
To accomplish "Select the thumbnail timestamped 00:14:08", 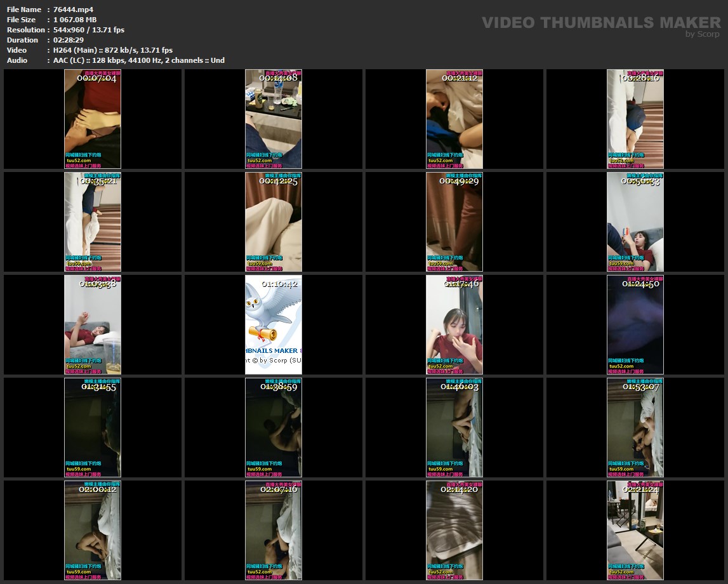I will tap(274, 119).
